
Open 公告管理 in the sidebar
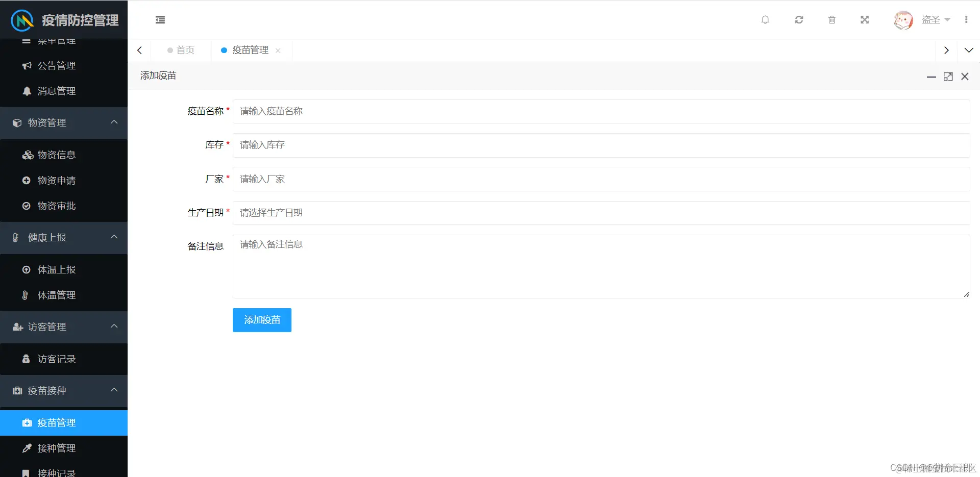[x=64, y=65]
